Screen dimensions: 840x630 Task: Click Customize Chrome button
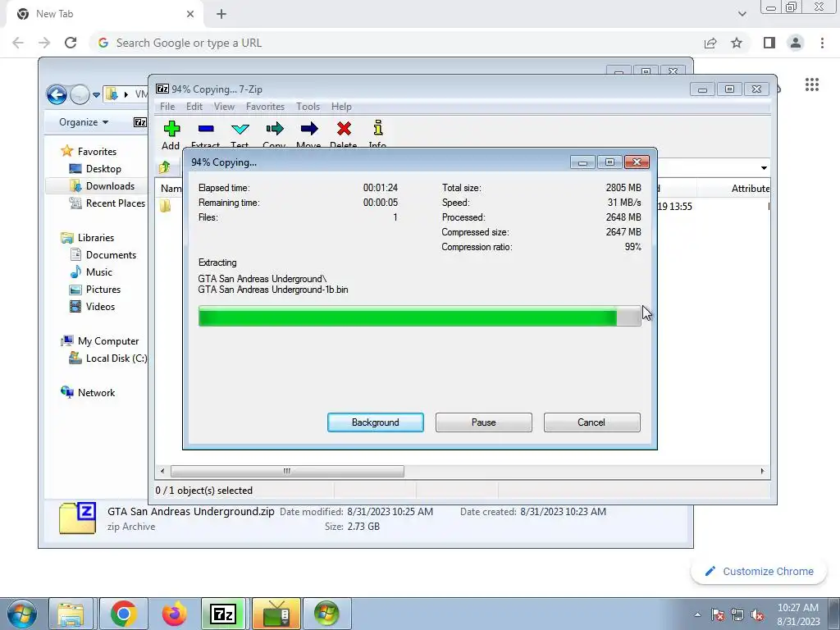[x=759, y=571]
